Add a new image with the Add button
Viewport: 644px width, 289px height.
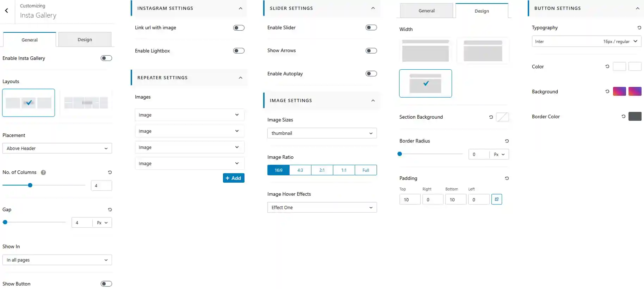[x=234, y=178]
